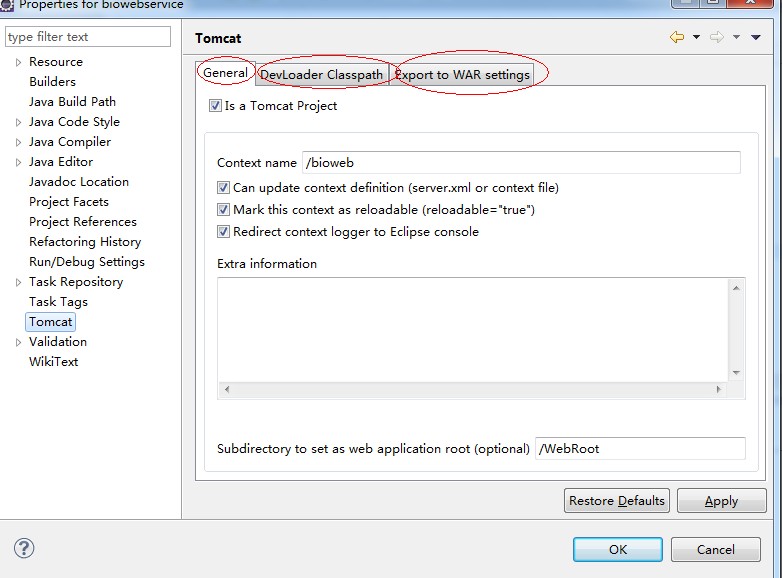Expand the Java Editor node
Viewport: 782px width, 578px height.
tap(18, 162)
